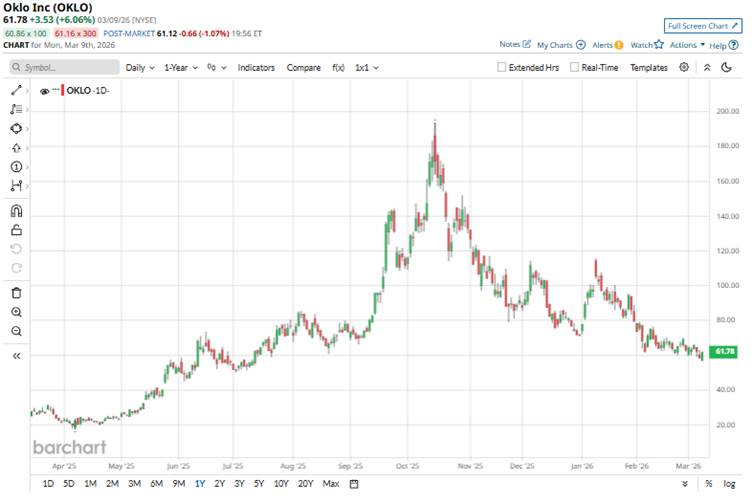Open the Help link
The image size is (753, 503).
(724, 45)
